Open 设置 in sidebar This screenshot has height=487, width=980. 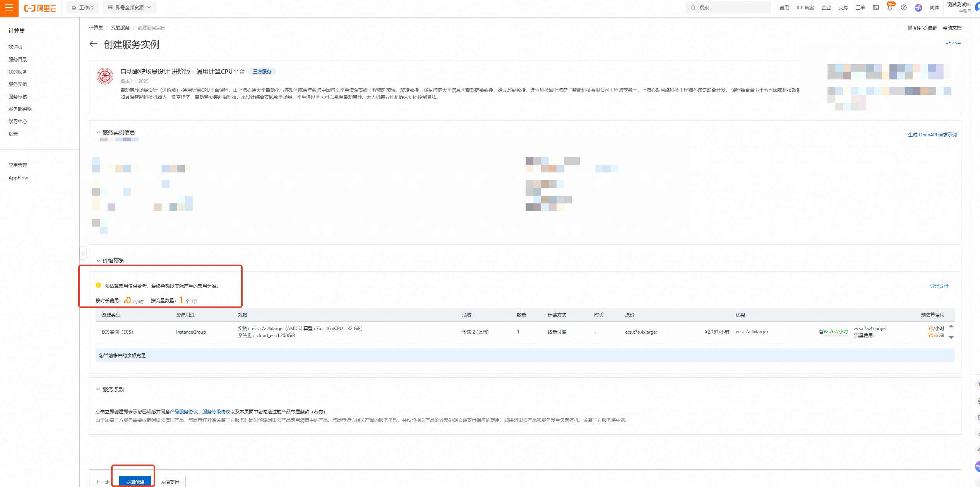click(x=13, y=134)
